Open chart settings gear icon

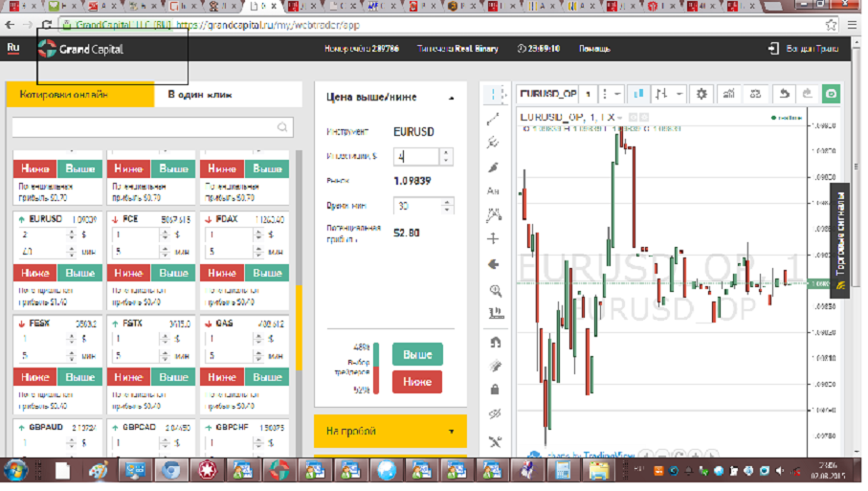(x=702, y=94)
